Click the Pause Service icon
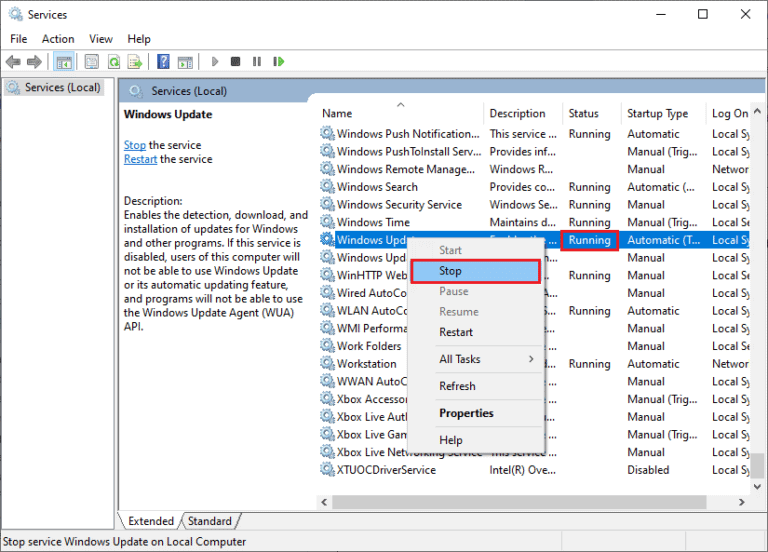768x552 pixels. pos(257,62)
